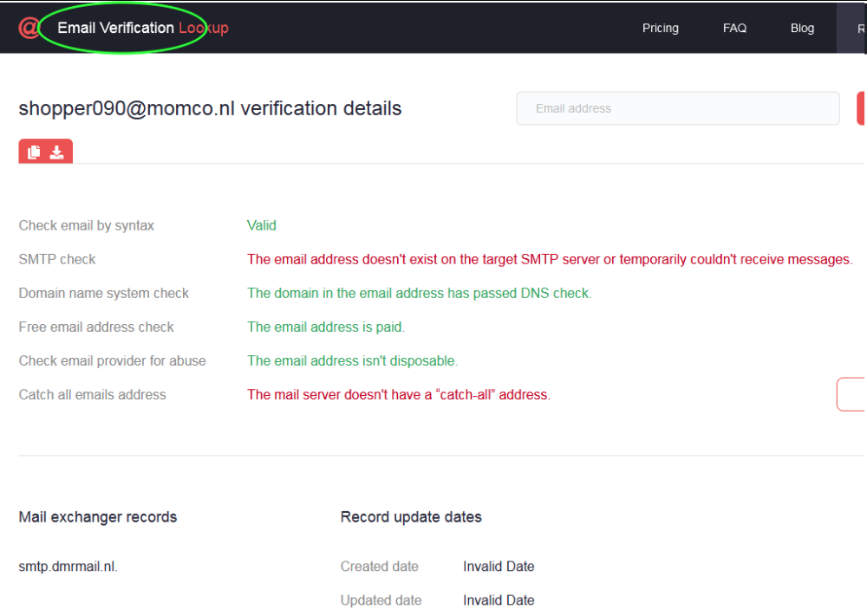Click the DNS check passed message
The height and width of the screenshot is (616, 867).
coord(419,293)
